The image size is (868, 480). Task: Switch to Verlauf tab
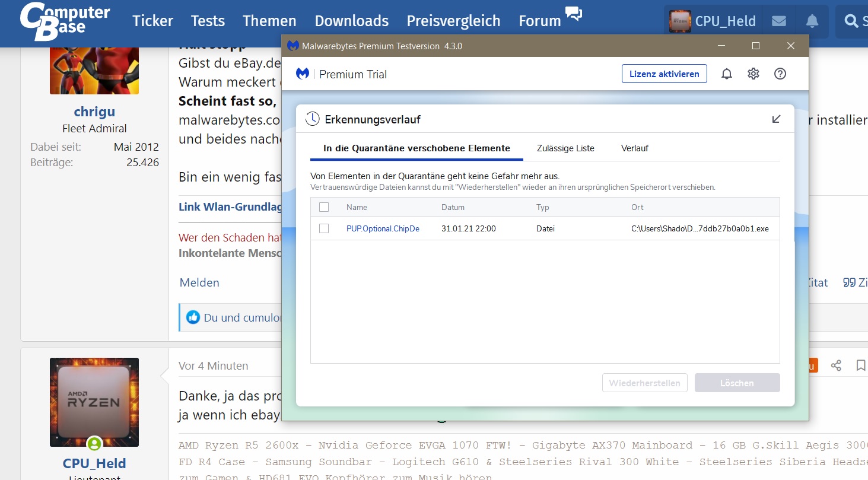click(x=635, y=148)
